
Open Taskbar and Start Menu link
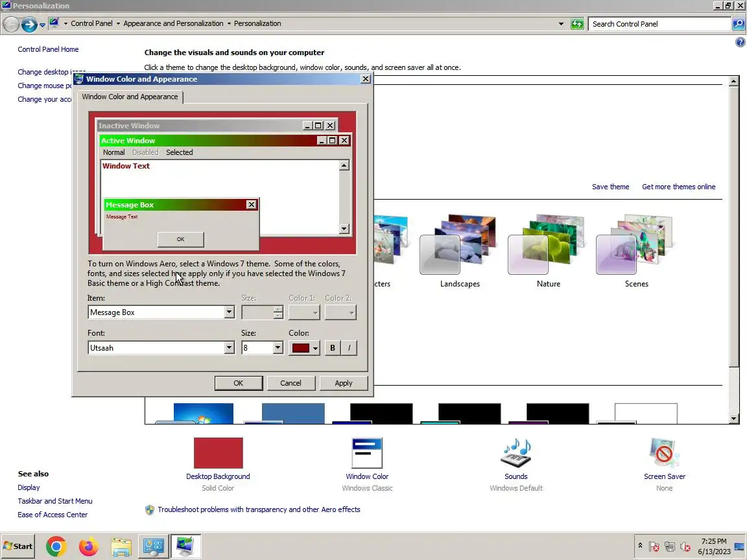pyautogui.click(x=54, y=501)
